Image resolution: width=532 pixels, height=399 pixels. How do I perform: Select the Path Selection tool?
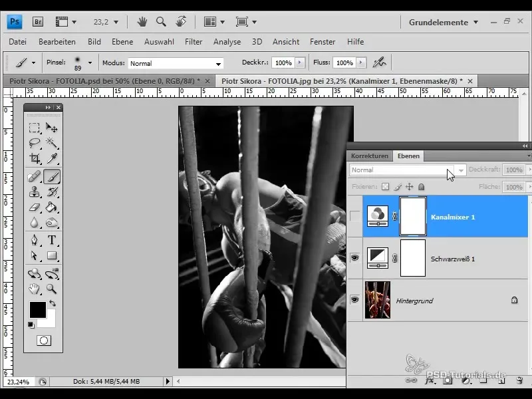34,255
